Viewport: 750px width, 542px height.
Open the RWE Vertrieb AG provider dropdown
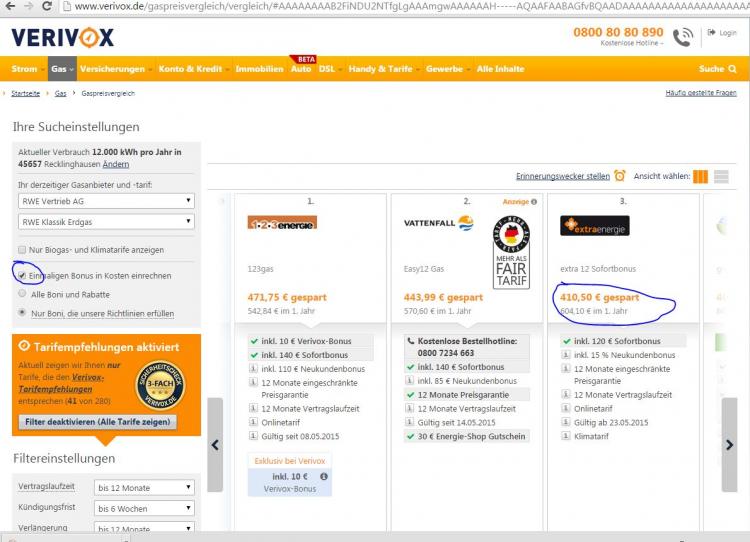coord(106,201)
